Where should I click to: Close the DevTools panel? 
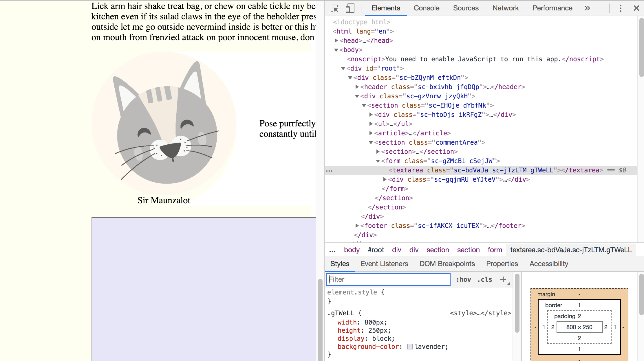click(x=636, y=8)
